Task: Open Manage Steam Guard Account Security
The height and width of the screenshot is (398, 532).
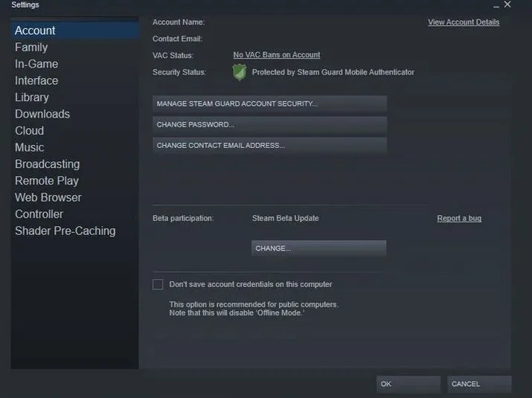Action: click(270, 104)
